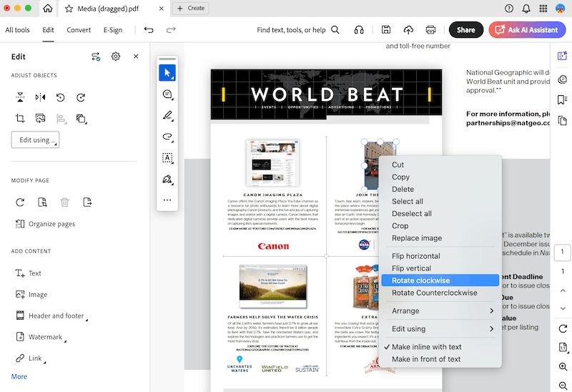Open Edit panel settings gear

[x=116, y=57]
